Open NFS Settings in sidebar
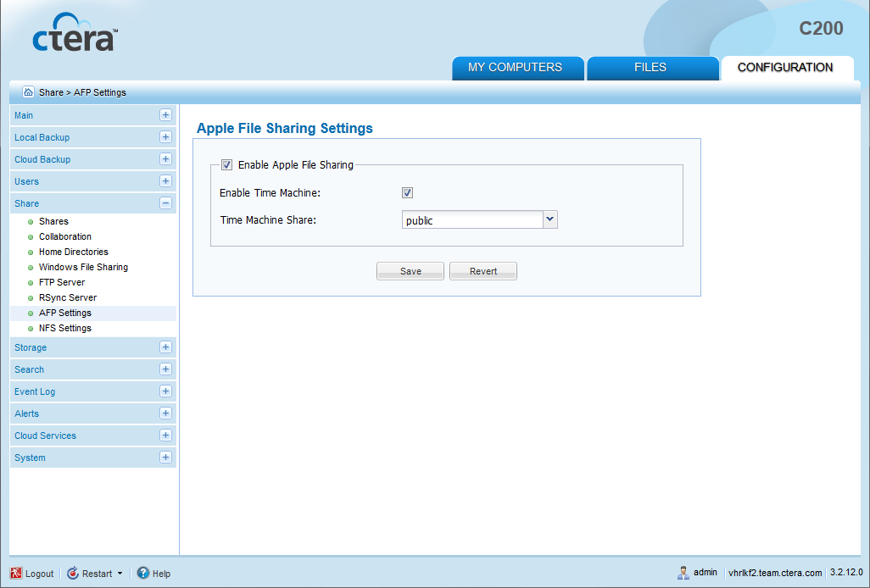The height and width of the screenshot is (588, 870). pos(65,328)
